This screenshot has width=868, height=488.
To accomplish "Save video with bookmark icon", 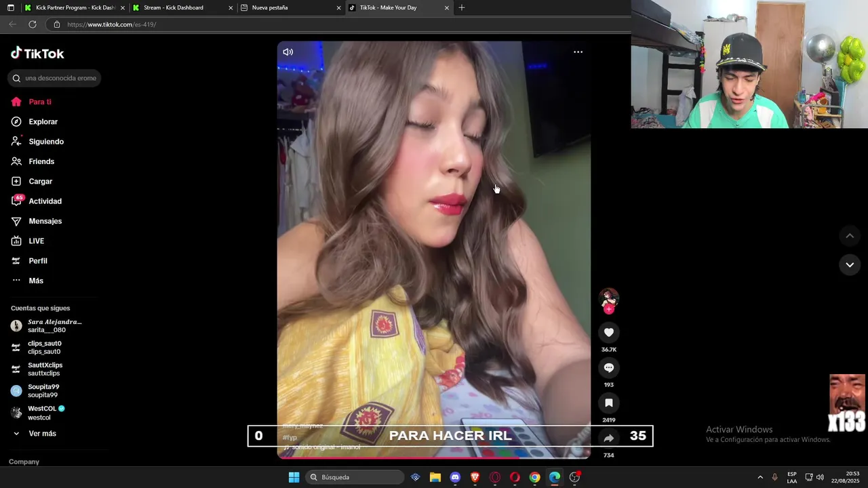I will (609, 403).
